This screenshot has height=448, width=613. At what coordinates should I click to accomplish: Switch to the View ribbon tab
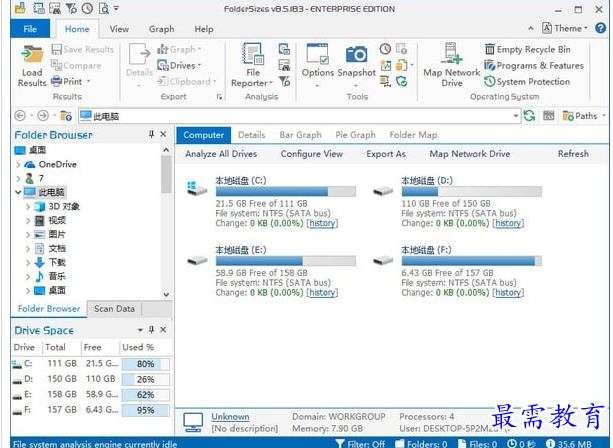tap(119, 29)
